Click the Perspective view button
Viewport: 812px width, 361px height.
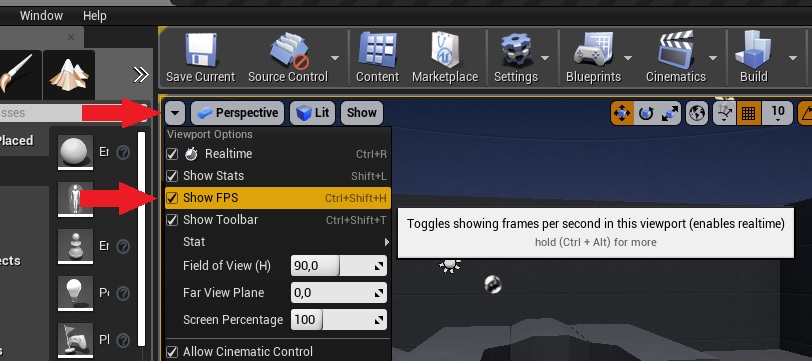[x=238, y=113]
